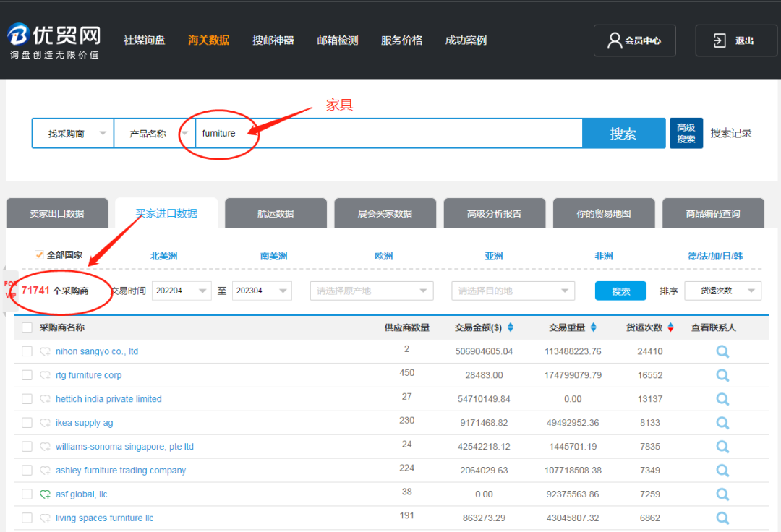View contacts for nihon sangyo co., ltd
Viewport: 781px width, 532px height.
click(722, 352)
